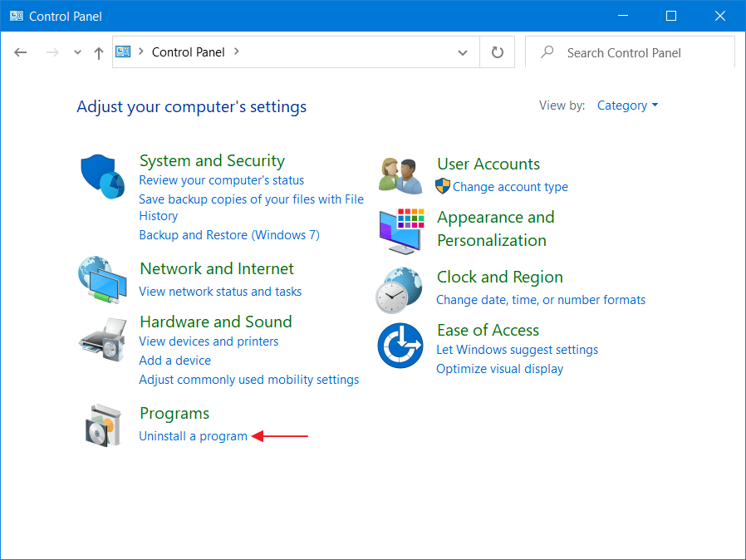Screen dimensions: 746x560
Task: Open Clock and Region category
Action: coord(500,278)
